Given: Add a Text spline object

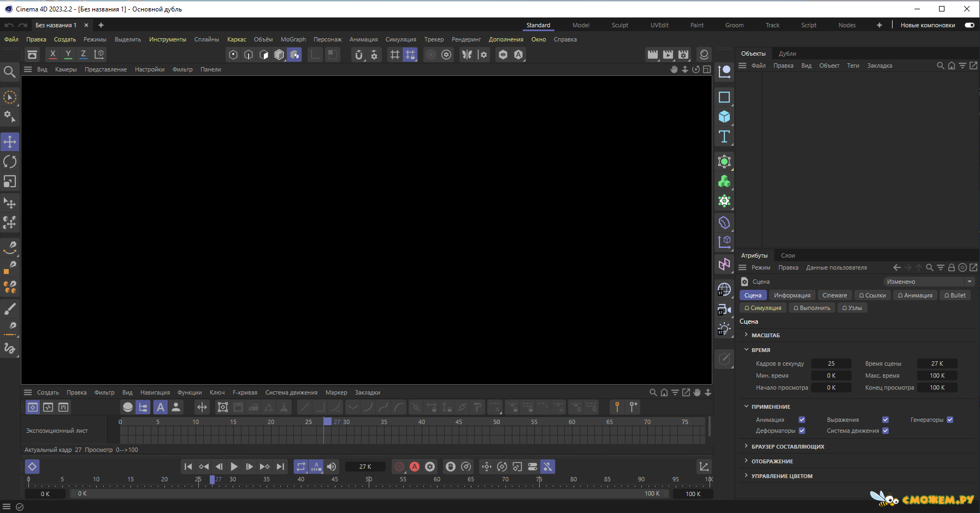Looking at the screenshot, I should tap(724, 136).
